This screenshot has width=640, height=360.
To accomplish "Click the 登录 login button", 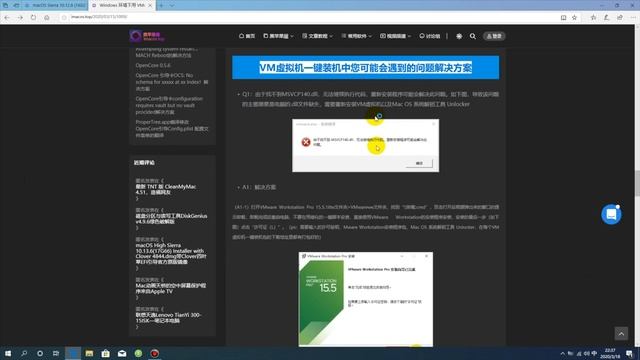I will [x=494, y=36].
